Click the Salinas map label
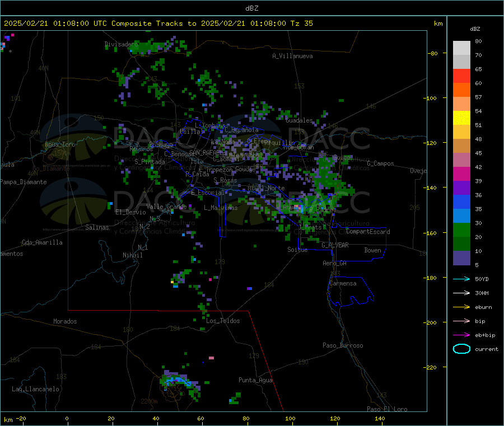The height and width of the screenshot is (426, 504). [x=97, y=227]
